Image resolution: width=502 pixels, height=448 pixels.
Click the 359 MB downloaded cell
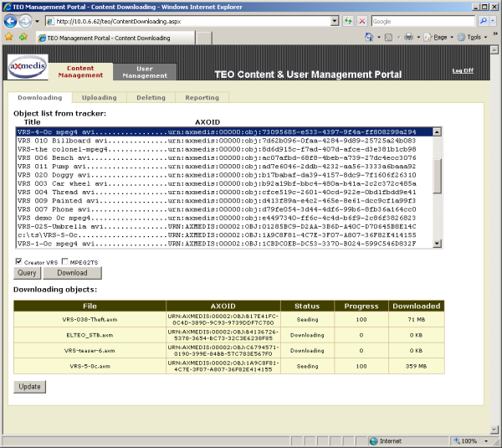[x=416, y=366]
